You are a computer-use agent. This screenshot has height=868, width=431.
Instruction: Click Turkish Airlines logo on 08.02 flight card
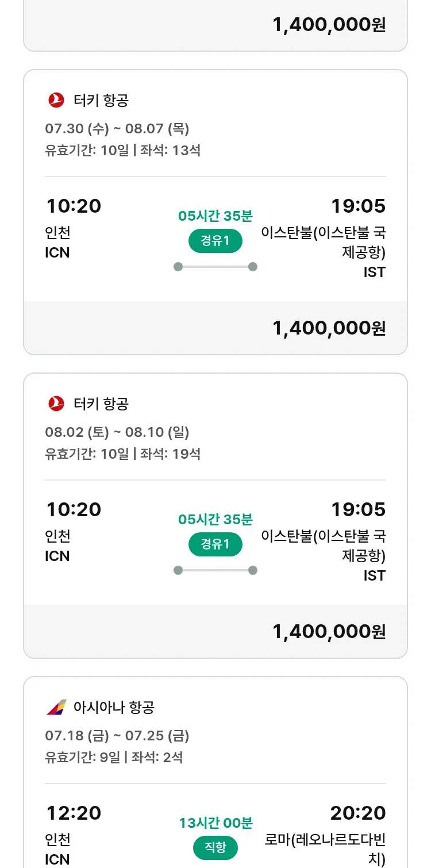pyautogui.click(x=56, y=404)
